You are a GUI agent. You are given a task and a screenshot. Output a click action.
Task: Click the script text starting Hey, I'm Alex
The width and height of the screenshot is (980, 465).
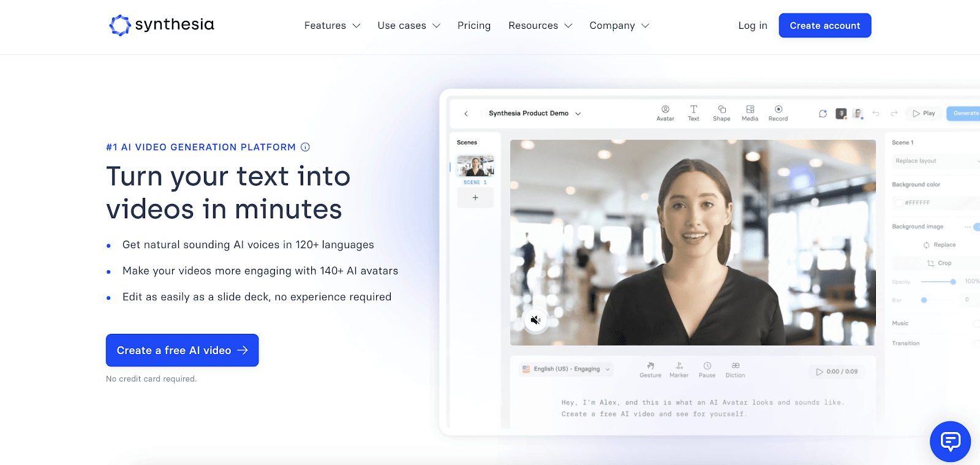703,409
